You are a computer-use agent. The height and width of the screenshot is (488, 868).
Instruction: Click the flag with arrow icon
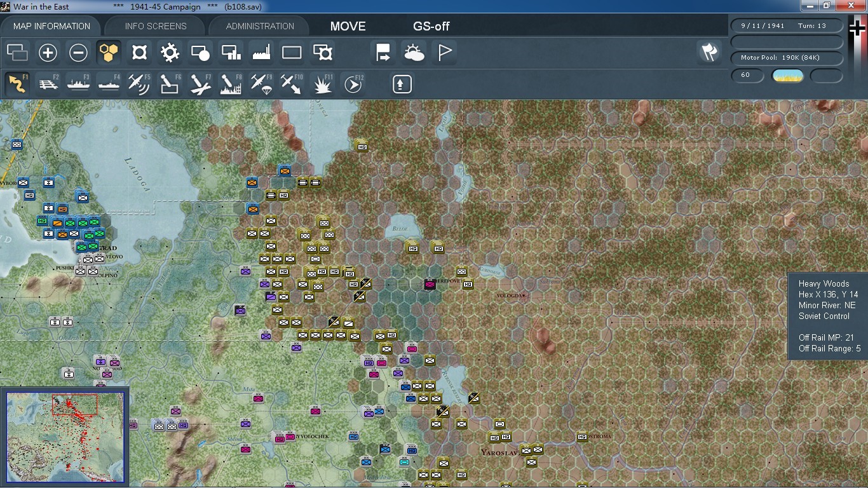(383, 53)
